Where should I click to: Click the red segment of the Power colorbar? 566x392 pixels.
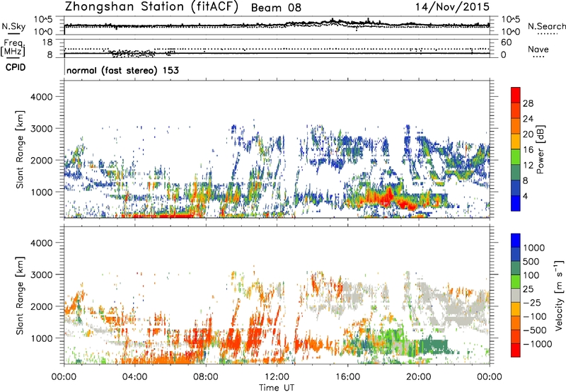click(x=516, y=95)
